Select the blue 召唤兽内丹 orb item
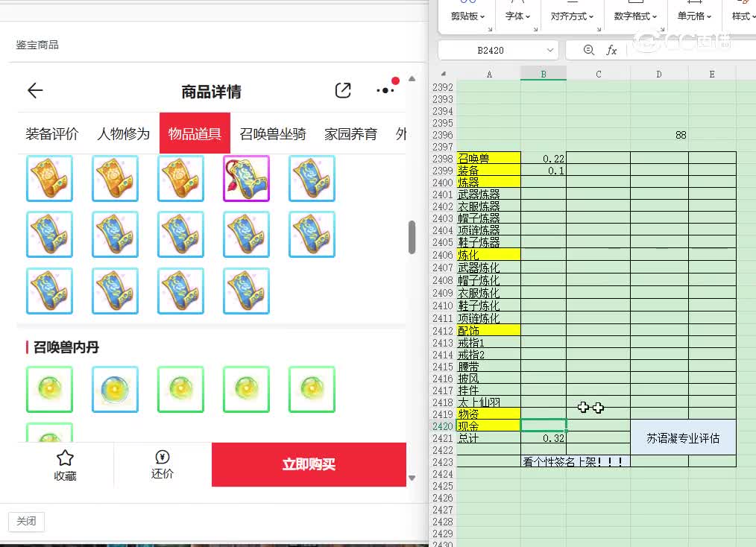Viewport: 756px width, 547px height. click(x=116, y=390)
